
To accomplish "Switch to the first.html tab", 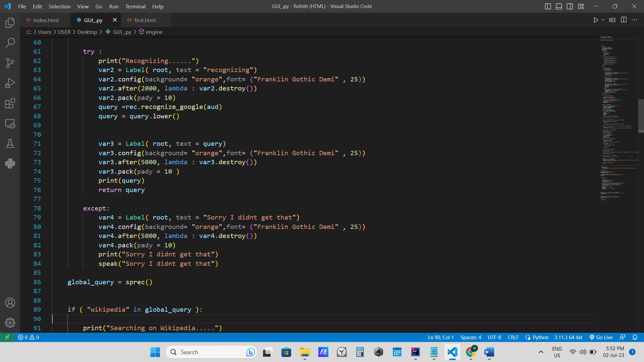I will (x=145, y=20).
